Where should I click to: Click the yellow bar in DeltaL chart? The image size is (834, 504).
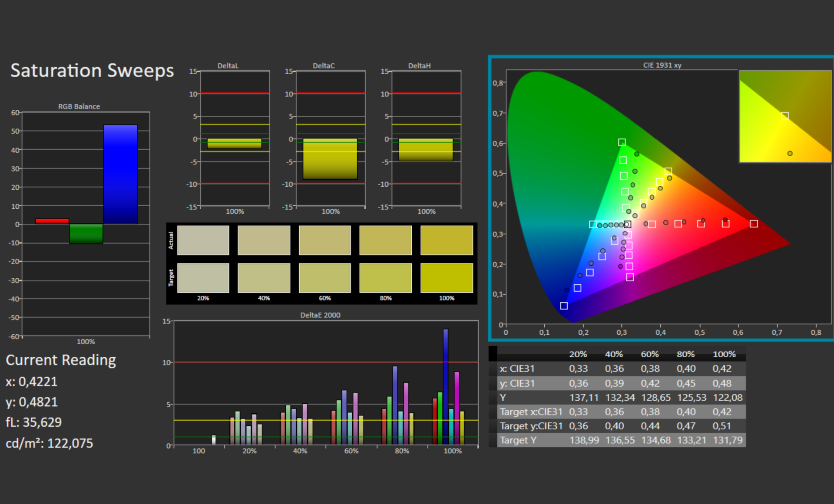tap(235, 144)
